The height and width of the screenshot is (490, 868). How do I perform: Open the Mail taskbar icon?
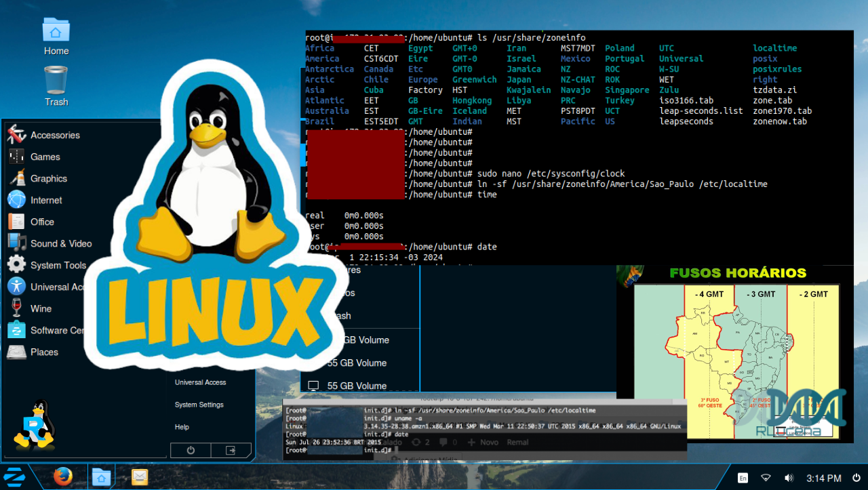click(x=140, y=477)
